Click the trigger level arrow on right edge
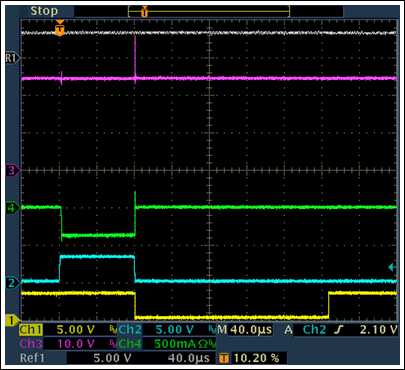Image resolution: width=405 pixels, height=370 pixels. [x=392, y=267]
